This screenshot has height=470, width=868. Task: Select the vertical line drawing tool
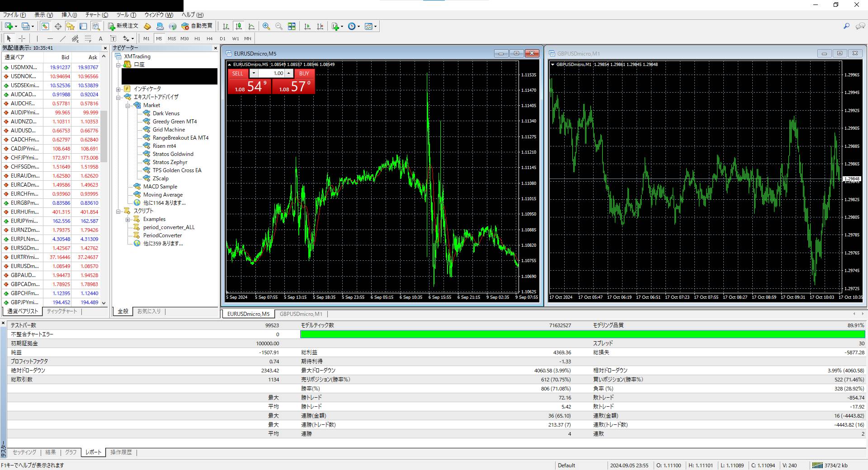tap(37, 38)
